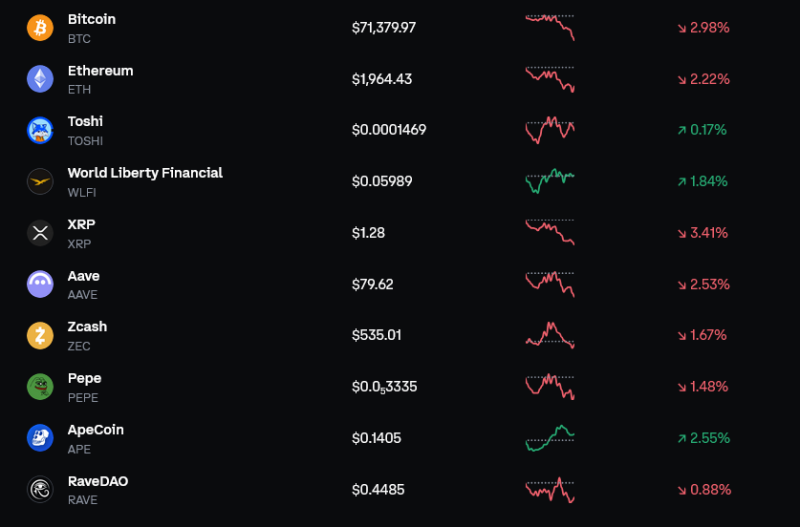Click the Aave ghost logo icon
The width and height of the screenshot is (800, 527).
40,284
